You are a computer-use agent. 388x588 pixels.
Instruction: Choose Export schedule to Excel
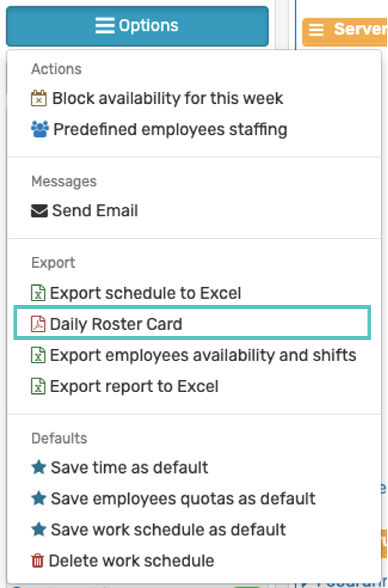[145, 293]
